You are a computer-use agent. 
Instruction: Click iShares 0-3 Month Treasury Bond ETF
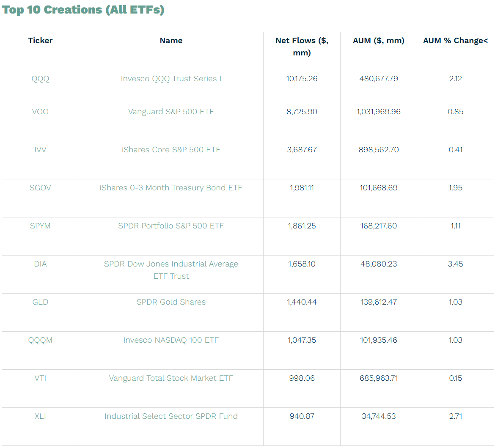coord(171,188)
